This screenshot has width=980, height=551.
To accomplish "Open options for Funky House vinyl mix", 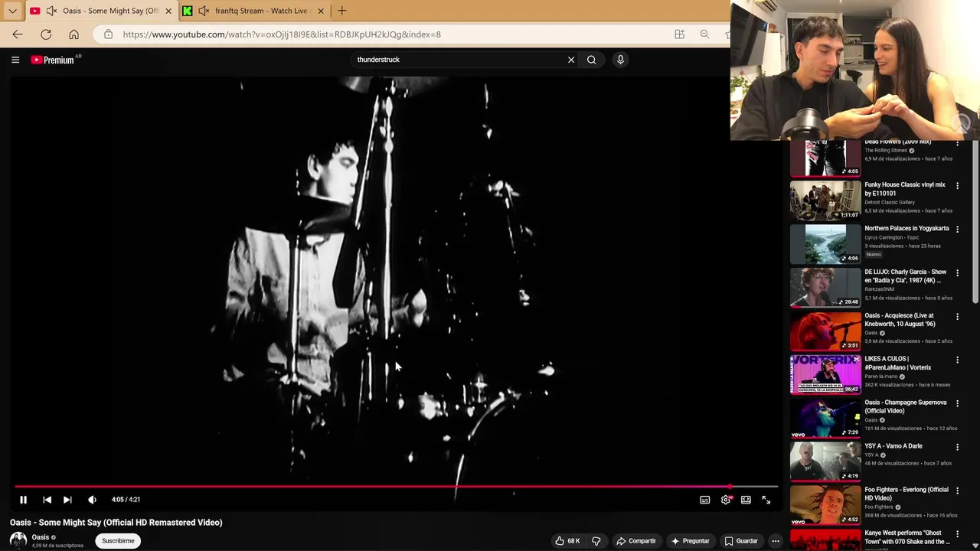I will tap(957, 186).
